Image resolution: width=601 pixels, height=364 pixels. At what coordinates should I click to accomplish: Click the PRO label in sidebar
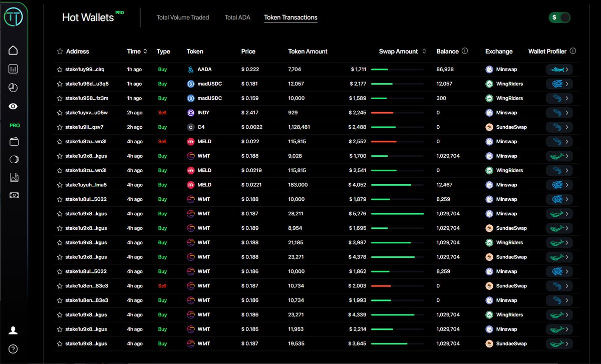pyautogui.click(x=15, y=126)
